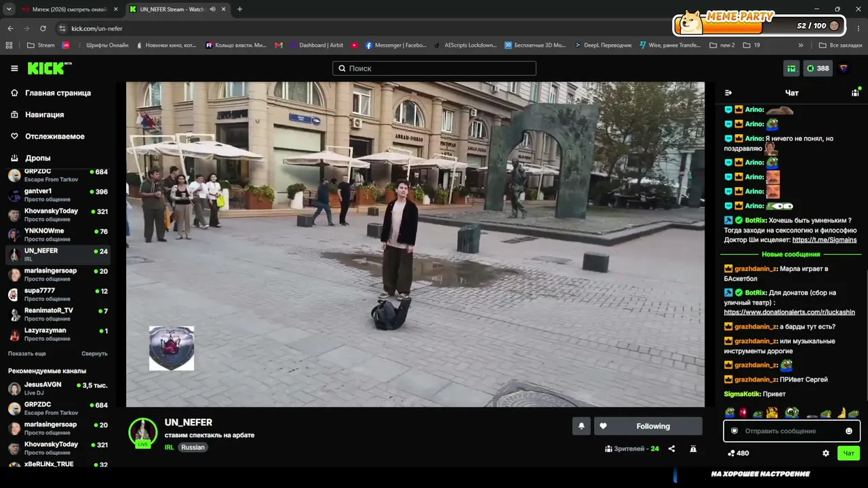Open supa7777 channel
868x488 pixels.
(x=58, y=295)
